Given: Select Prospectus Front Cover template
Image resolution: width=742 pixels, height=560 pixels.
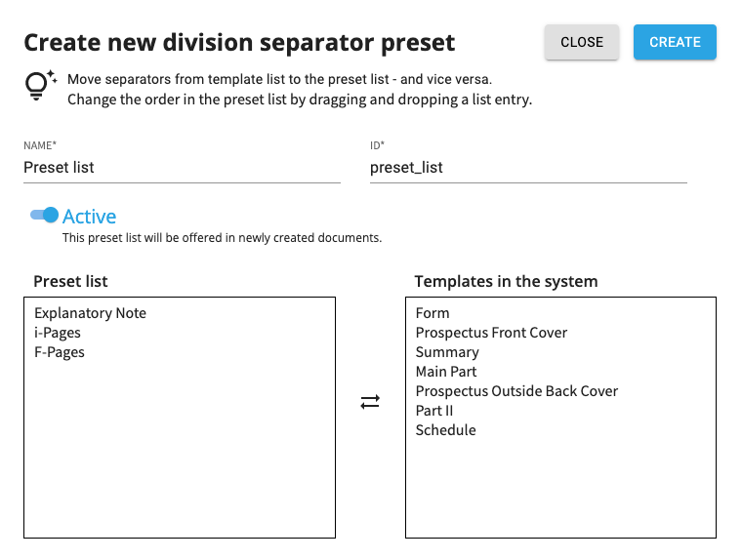Looking at the screenshot, I should tap(491, 333).
